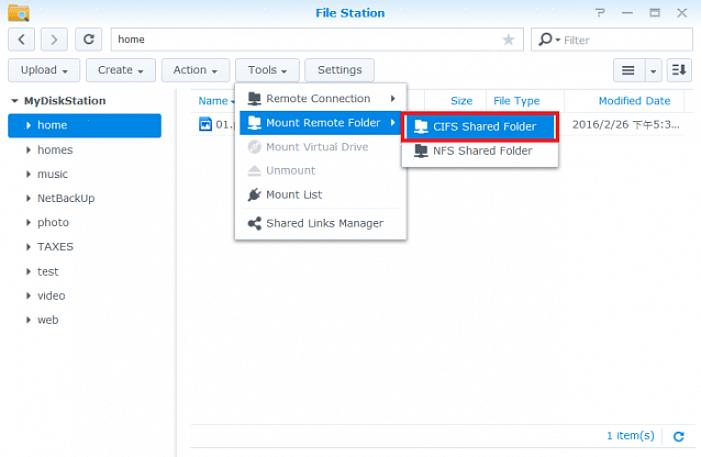Sort by Modified Date column

pos(634,101)
